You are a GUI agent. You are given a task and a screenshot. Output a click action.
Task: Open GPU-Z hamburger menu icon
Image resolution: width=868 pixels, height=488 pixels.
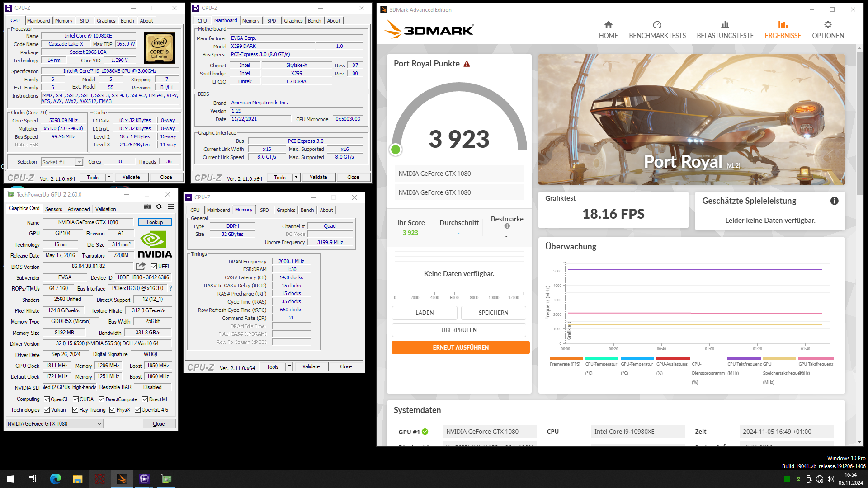point(170,206)
